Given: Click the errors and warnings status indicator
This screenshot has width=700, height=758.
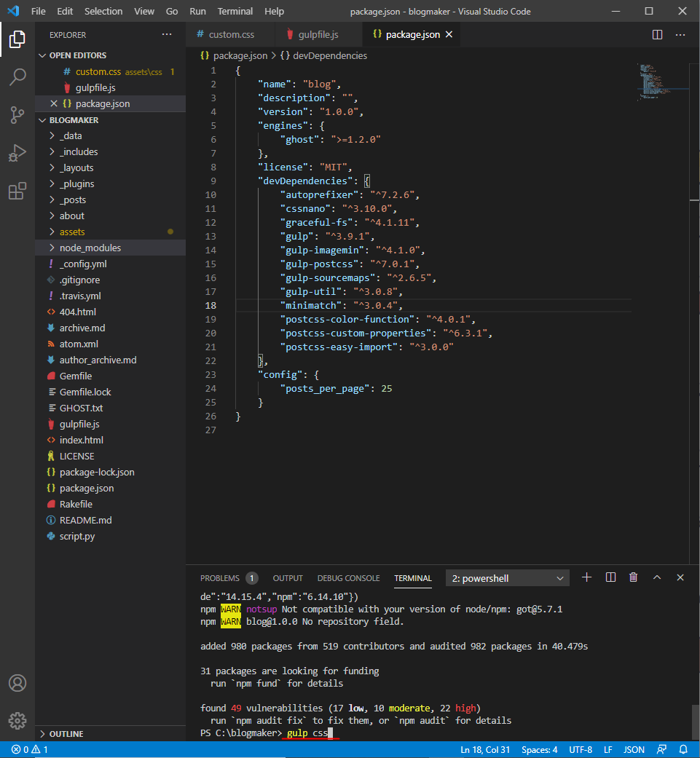Looking at the screenshot, I should (29, 749).
